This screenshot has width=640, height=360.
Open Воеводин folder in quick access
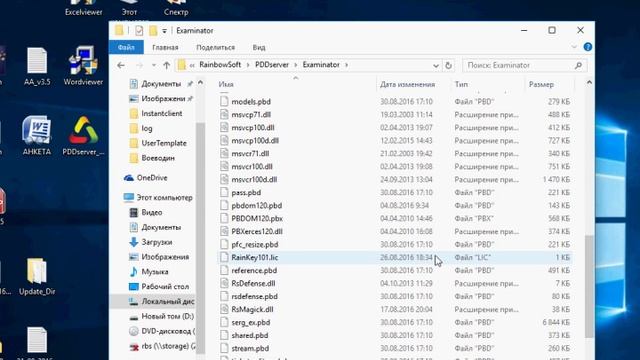[x=152, y=158]
